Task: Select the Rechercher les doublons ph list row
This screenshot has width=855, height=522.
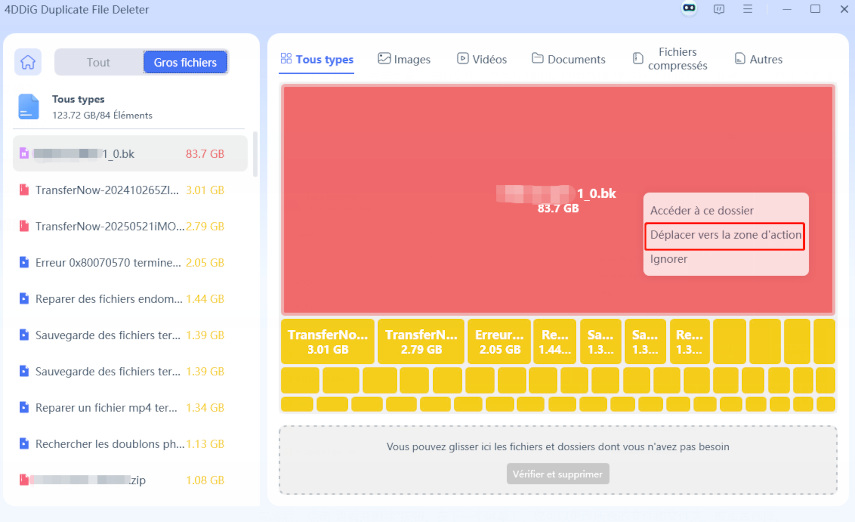Action: [x=130, y=443]
